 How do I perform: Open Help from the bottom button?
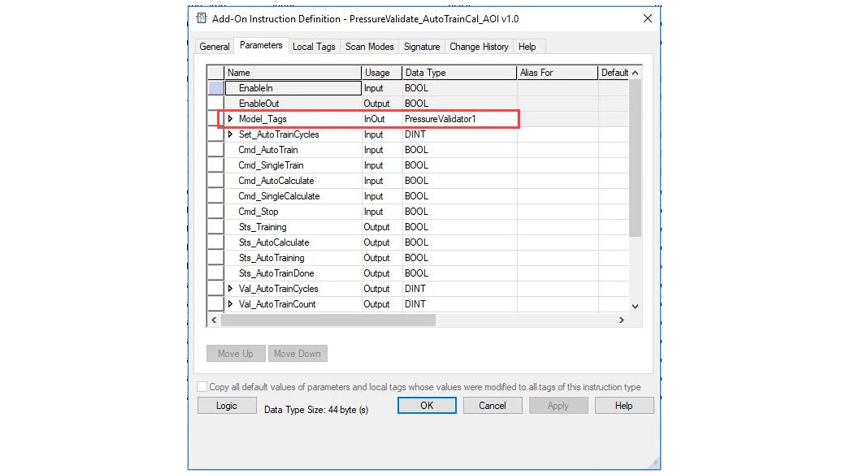click(x=624, y=406)
